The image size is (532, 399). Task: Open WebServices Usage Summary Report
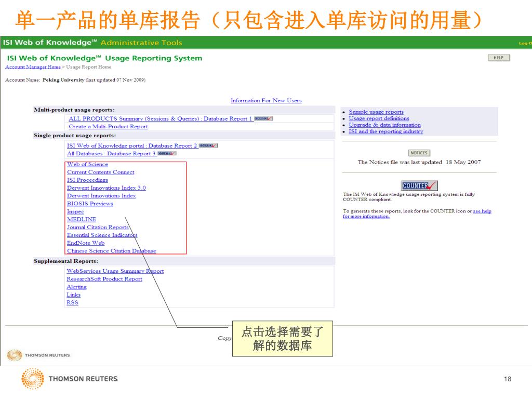tap(115, 271)
